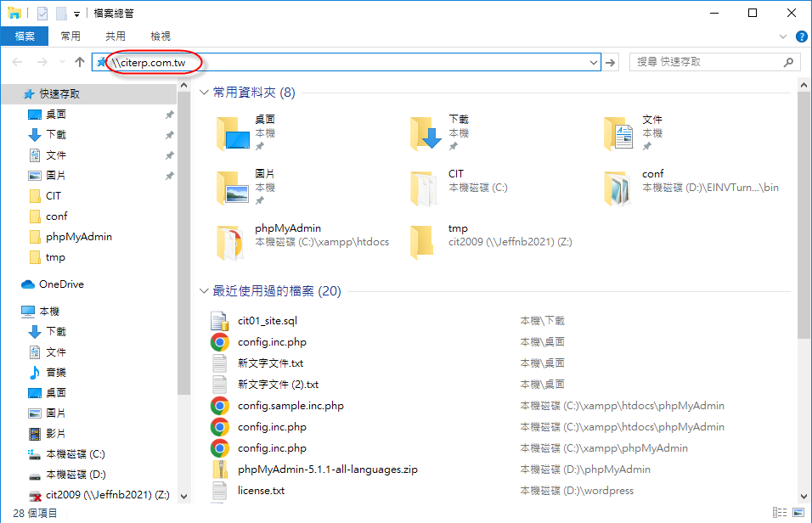The height and width of the screenshot is (523, 812).
Task: Collapse the 常用資料夾 (8) group
Action: [204, 93]
